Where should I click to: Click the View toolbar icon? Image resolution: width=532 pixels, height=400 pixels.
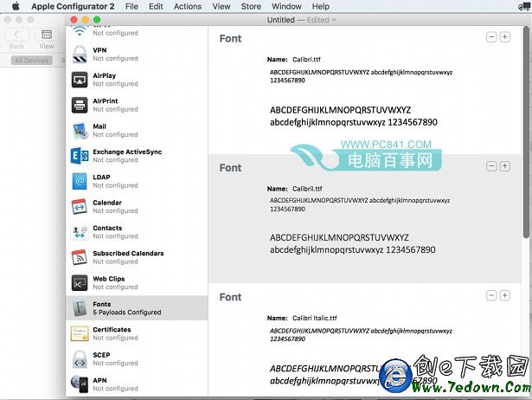[x=47, y=35]
